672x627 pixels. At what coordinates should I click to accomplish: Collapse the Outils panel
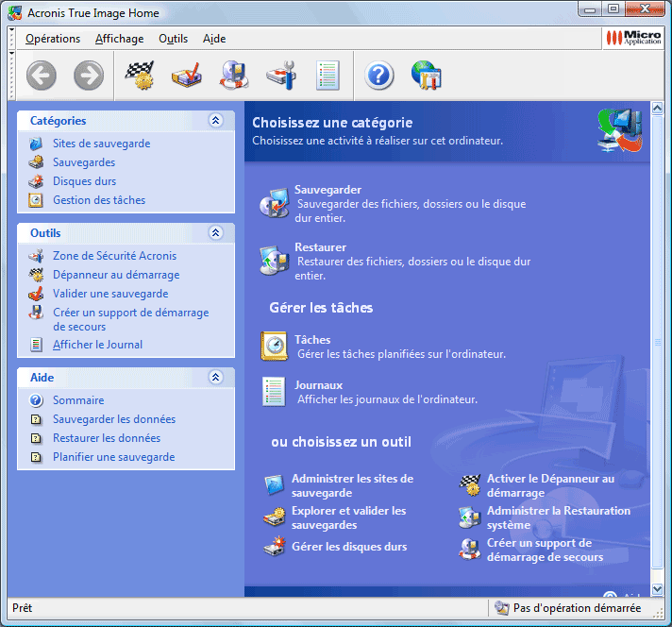click(x=215, y=233)
